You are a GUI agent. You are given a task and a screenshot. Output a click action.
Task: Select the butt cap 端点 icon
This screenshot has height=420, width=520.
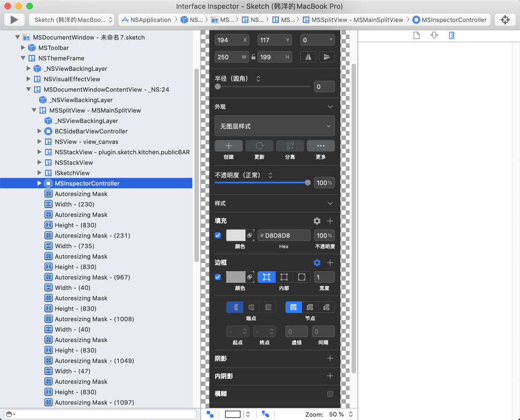point(235,308)
